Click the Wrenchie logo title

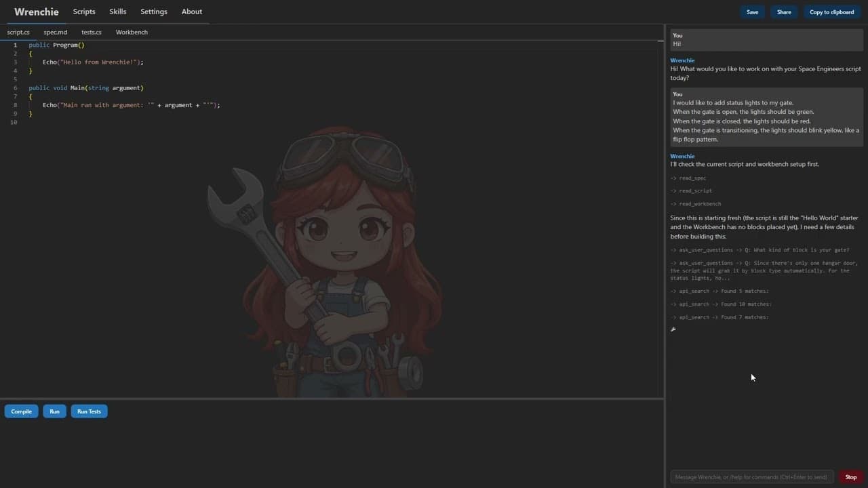(37, 12)
